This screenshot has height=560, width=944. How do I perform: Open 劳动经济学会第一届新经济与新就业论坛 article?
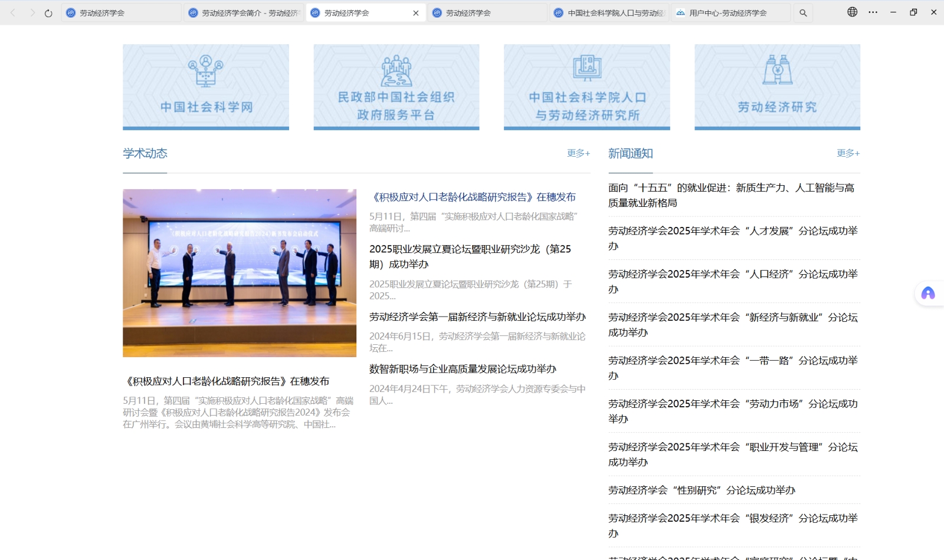click(x=477, y=317)
